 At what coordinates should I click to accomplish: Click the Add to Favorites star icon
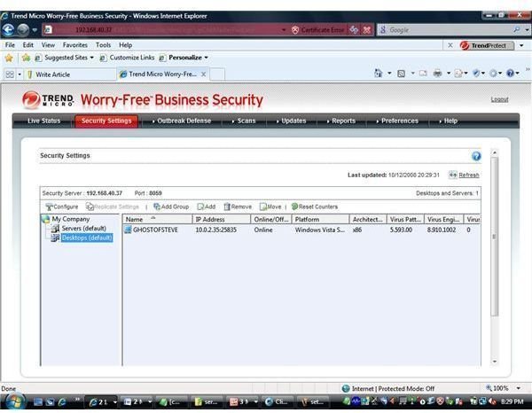[26, 58]
